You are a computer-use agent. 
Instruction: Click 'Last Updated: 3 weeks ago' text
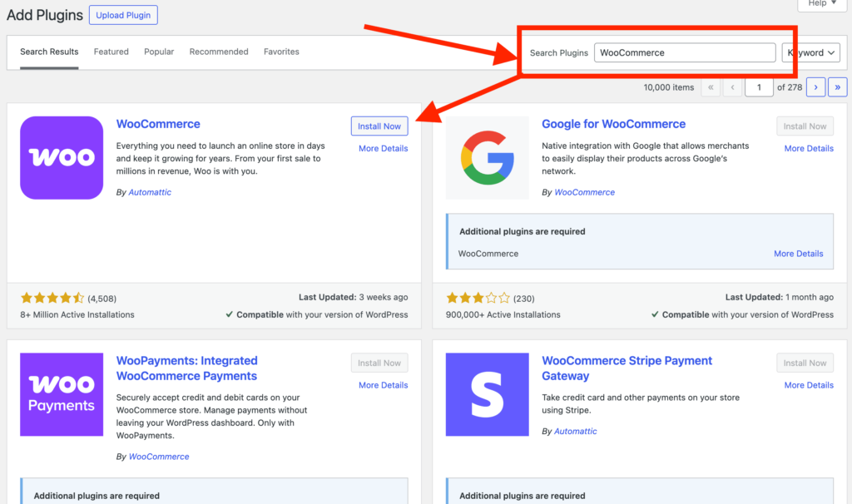pos(353,297)
